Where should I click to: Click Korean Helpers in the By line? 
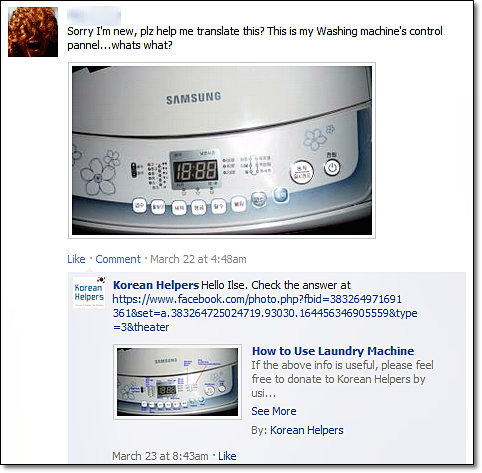click(307, 430)
